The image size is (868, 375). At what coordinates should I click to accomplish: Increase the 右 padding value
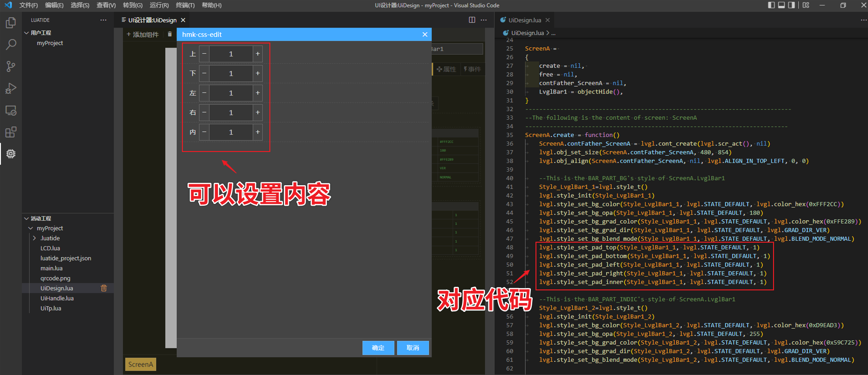[x=258, y=113]
